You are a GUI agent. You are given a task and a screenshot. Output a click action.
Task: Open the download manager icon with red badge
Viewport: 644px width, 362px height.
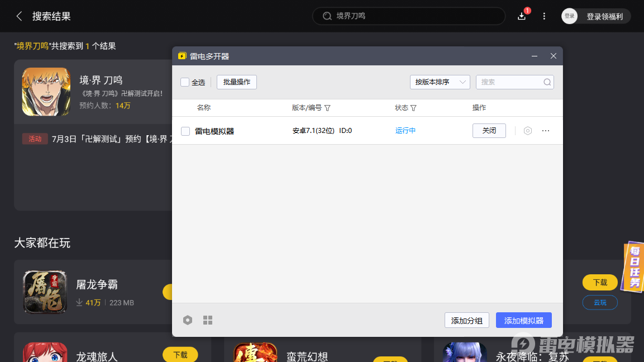point(521,16)
